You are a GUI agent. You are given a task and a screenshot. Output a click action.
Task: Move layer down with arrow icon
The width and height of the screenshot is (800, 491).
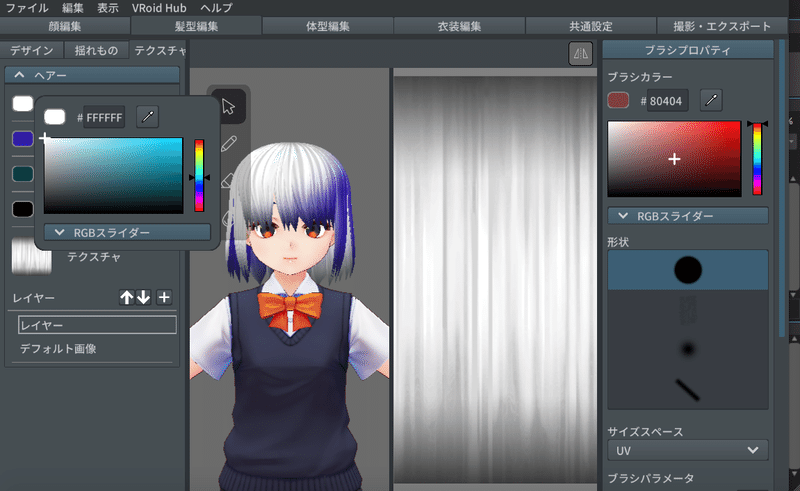(x=143, y=297)
